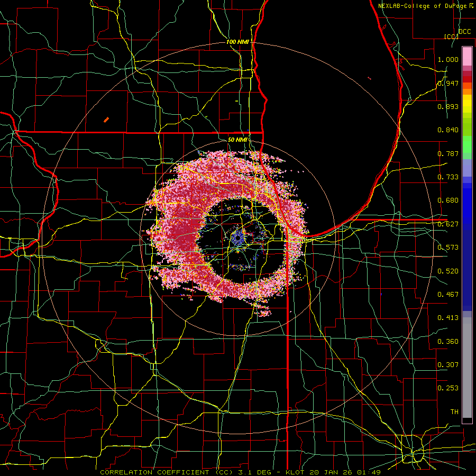This screenshot has height=476, width=476.
Task: Click the 0.307 color scale value
Action: (448, 365)
